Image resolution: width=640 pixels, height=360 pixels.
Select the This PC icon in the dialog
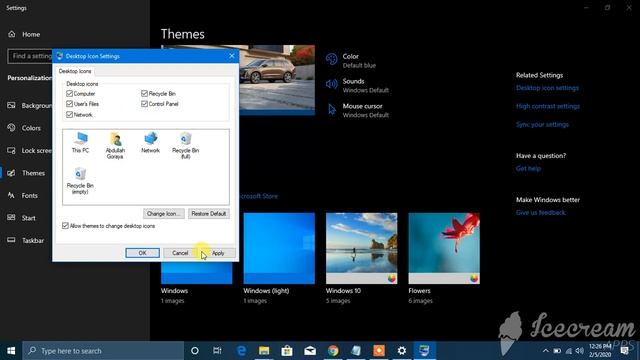(x=80, y=142)
